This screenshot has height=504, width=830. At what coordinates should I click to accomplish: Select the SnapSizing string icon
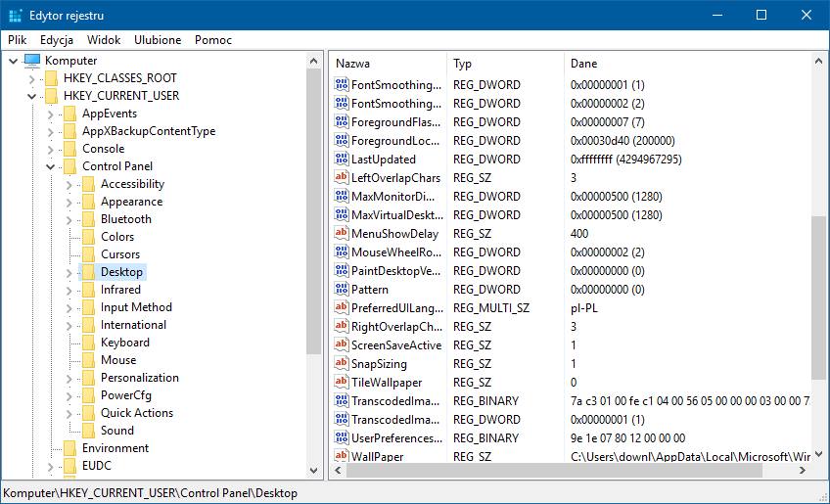342,363
